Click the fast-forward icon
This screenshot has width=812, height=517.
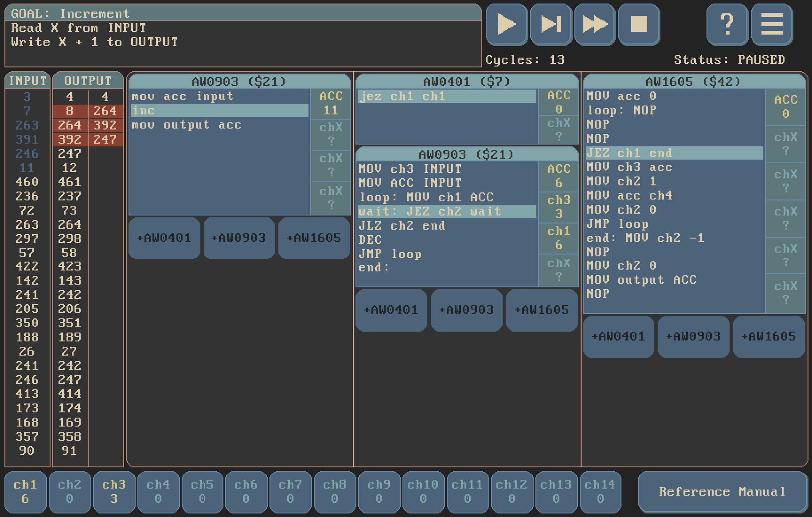(x=594, y=24)
